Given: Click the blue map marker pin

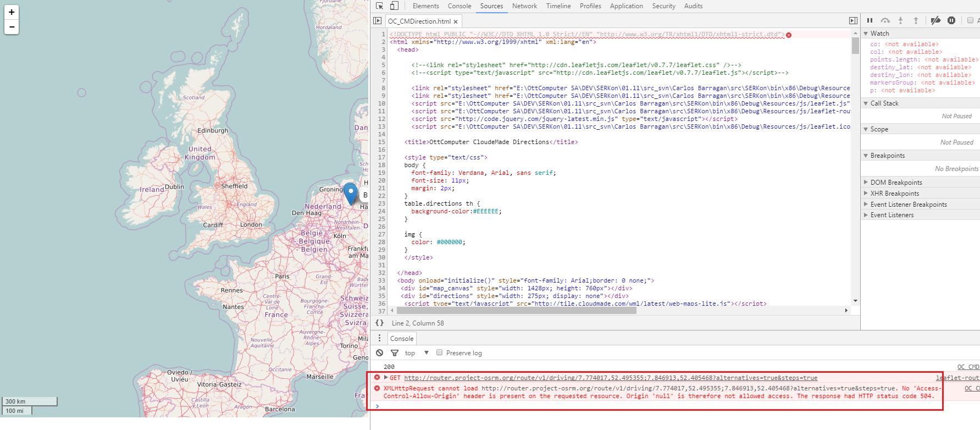Looking at the screenshot, I should (351, 194).
